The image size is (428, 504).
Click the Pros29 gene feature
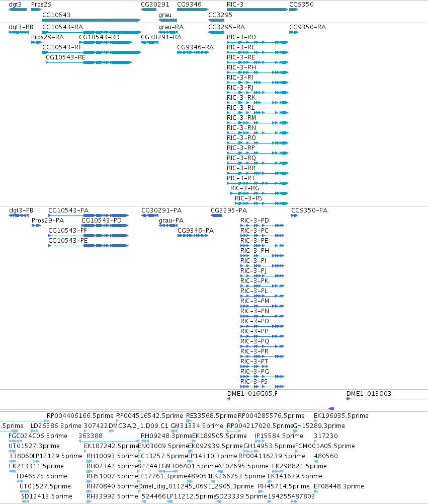[x=36, y=10]
